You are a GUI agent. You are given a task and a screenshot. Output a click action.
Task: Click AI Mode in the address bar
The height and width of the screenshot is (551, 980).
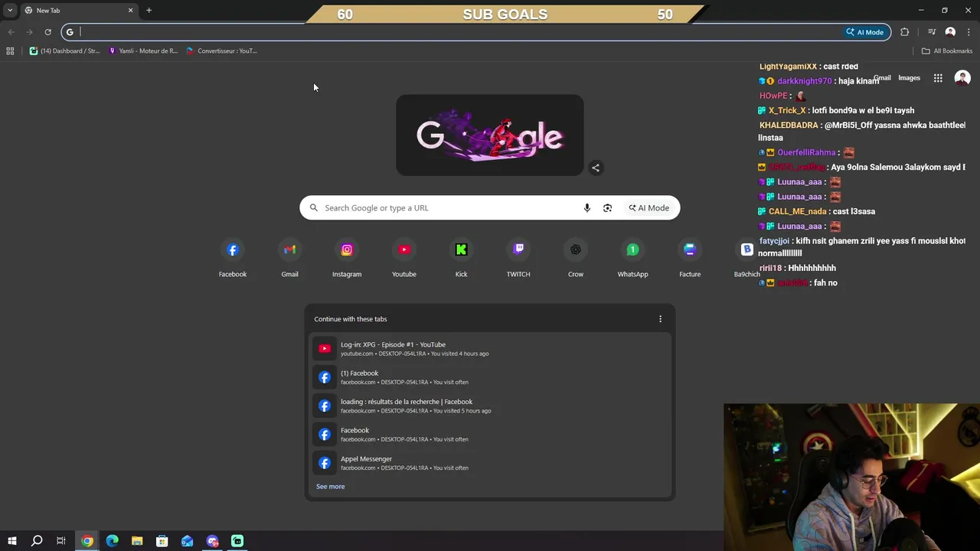pos(865,32)
